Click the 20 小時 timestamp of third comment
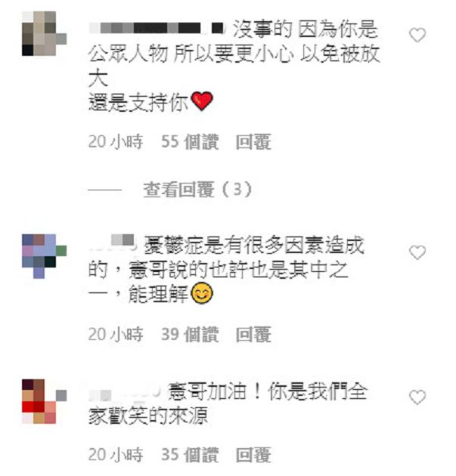The width and height of the screenshot is (456, 476). (x=116, y=455)
